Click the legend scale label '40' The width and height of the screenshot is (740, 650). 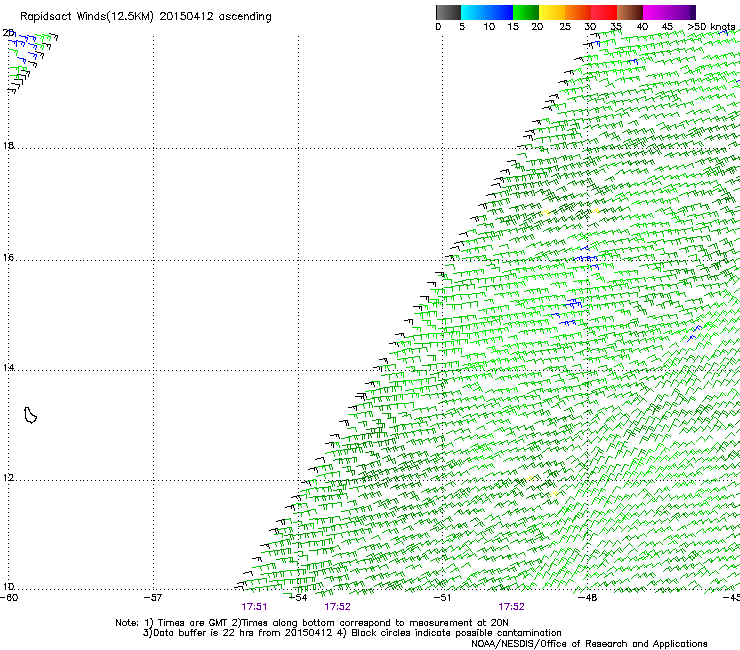click(642, 27)
